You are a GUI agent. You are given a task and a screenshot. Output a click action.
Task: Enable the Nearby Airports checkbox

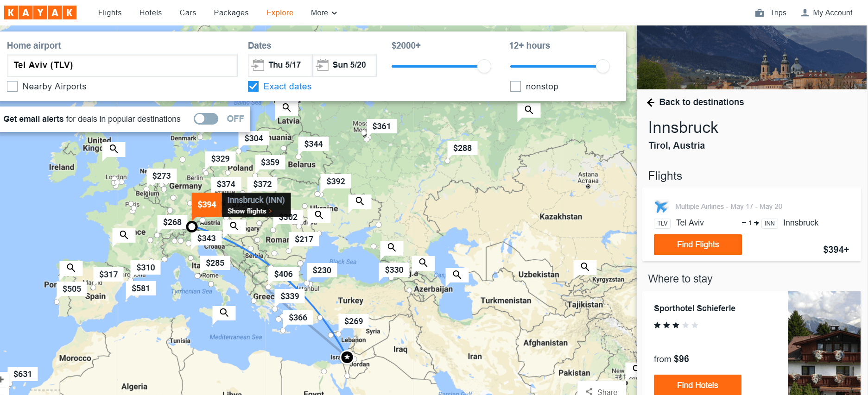click(x=13, y=87)
